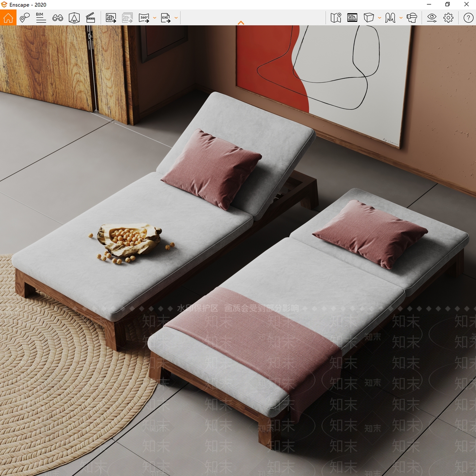Open collaborative annotations map-pin icon
476x476 pixels.
click(24, 18)
